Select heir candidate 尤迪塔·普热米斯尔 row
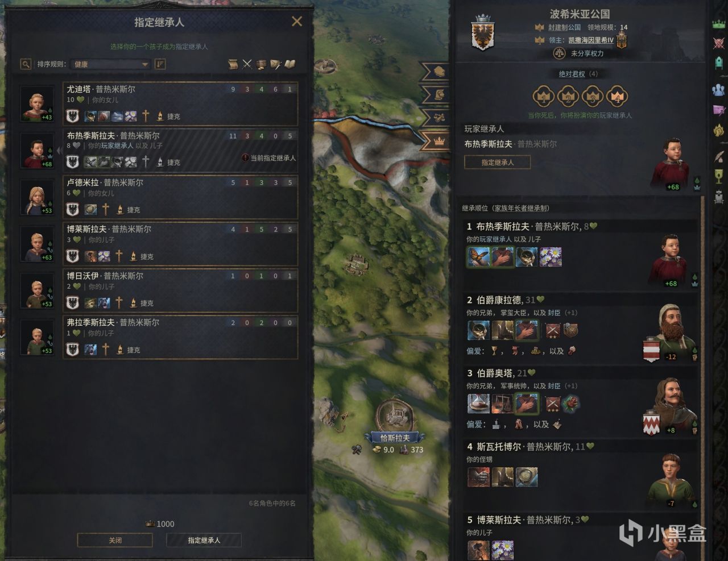 180,103
